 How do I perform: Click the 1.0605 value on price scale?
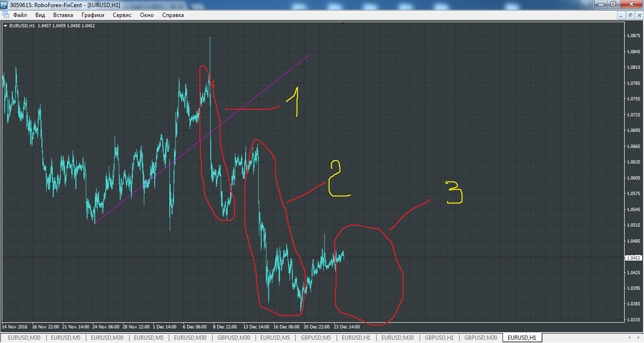click(x=634, y=178)
